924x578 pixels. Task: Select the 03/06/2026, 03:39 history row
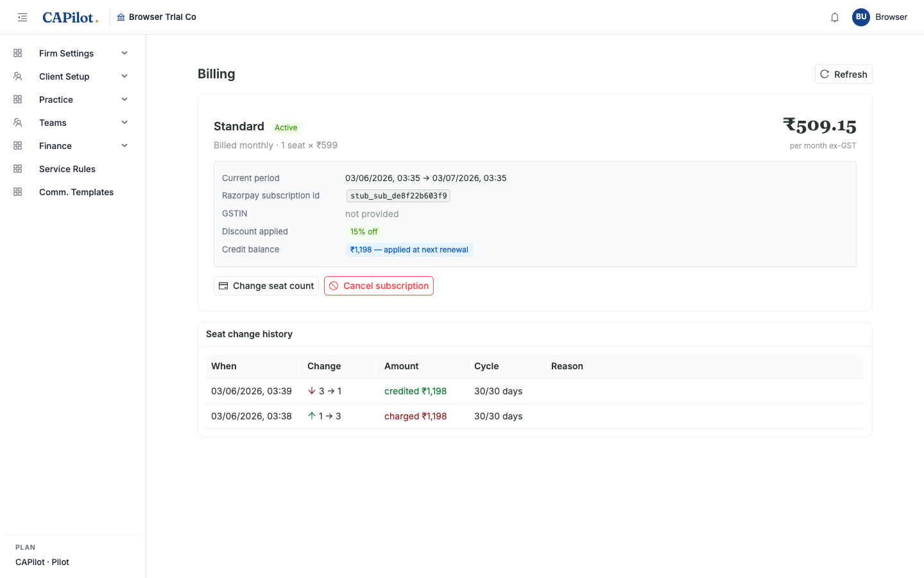[x=535, y=391]
